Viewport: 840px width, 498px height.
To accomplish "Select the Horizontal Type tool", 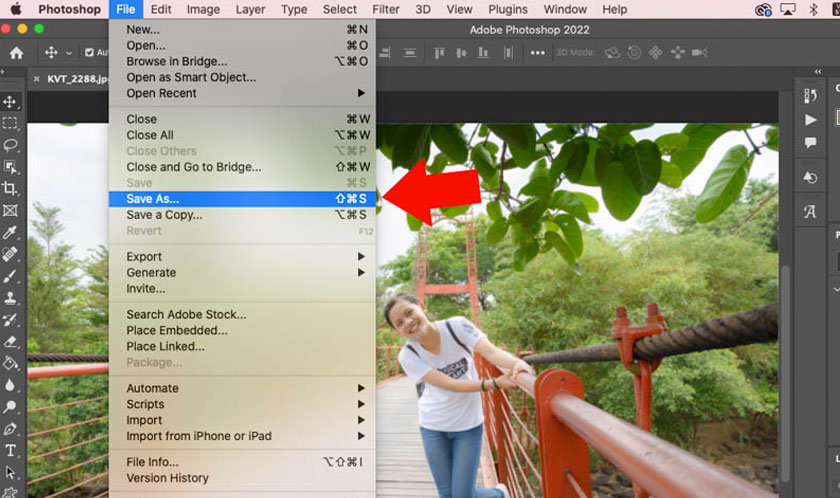I will (x=10, y=451).
